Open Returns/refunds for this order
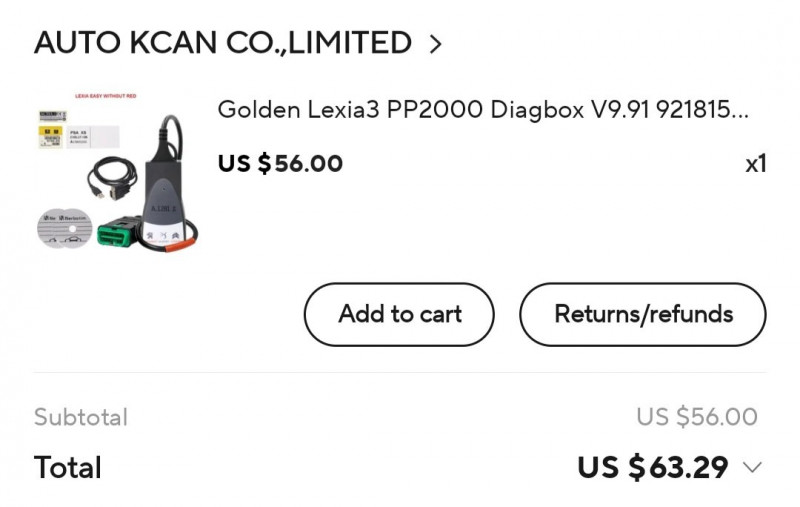Screen dimensions: 800x507 coord(643,314)
